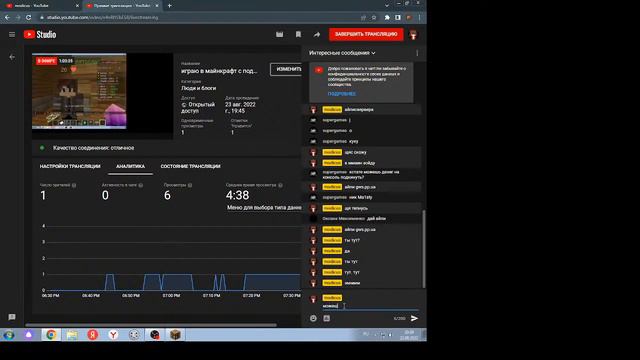Click chat message with 'ник Ma1aty'

coord(363,198)
